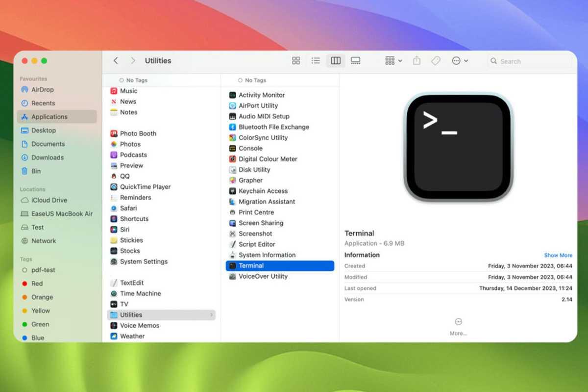Image resolution: width=588 pixels, height=392 pixels.
Task: Select the Green tag
Action: click(x=40, y=324)
